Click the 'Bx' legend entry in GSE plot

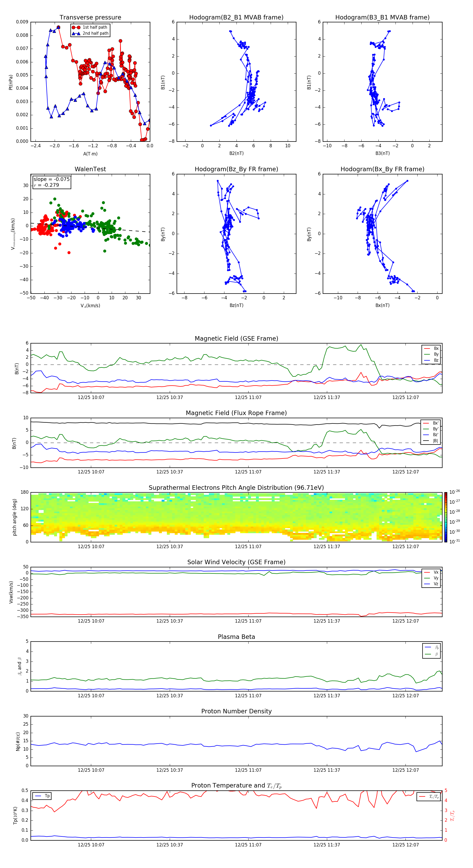point(432,349)
